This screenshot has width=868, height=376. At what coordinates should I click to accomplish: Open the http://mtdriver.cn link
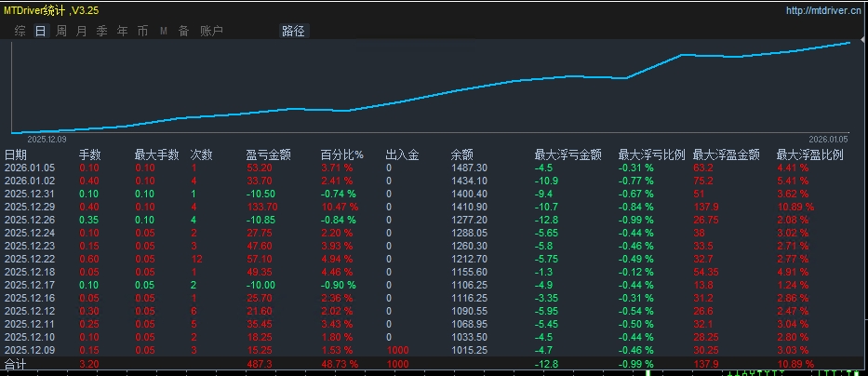[823, 10]
